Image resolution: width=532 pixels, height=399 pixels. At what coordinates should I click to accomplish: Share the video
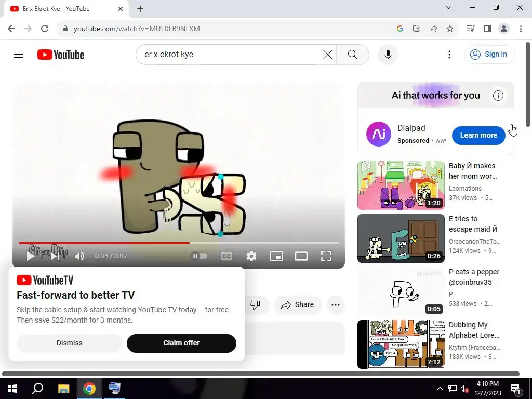(x=297, y=304)
